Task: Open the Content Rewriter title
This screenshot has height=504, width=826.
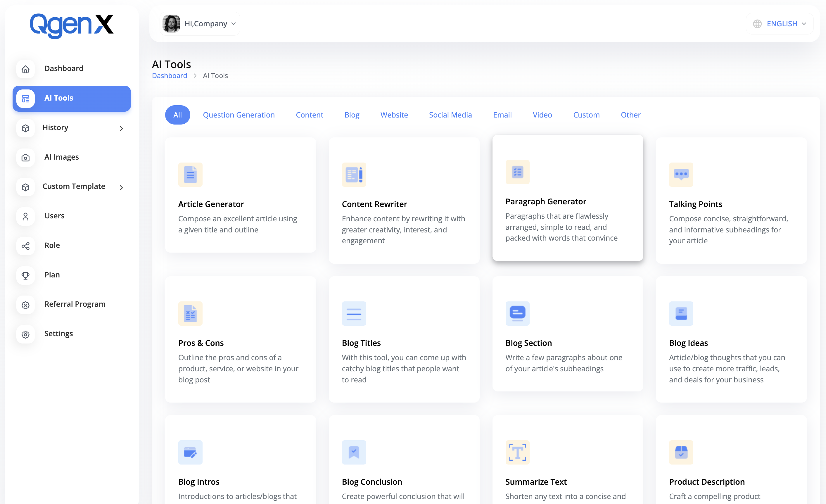Action: coord(374,204)
